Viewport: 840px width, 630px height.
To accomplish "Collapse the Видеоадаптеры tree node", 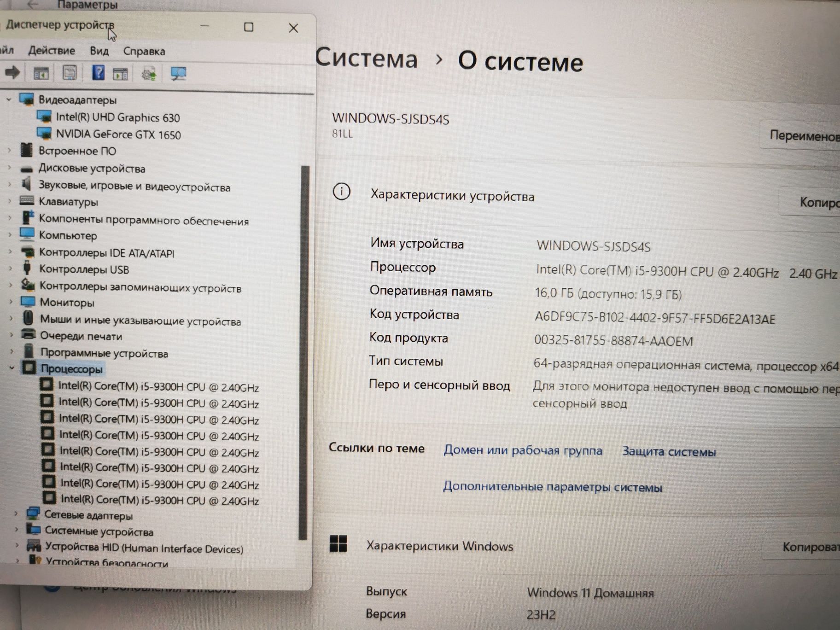I will pyautogui.click(x=8, y=99).
